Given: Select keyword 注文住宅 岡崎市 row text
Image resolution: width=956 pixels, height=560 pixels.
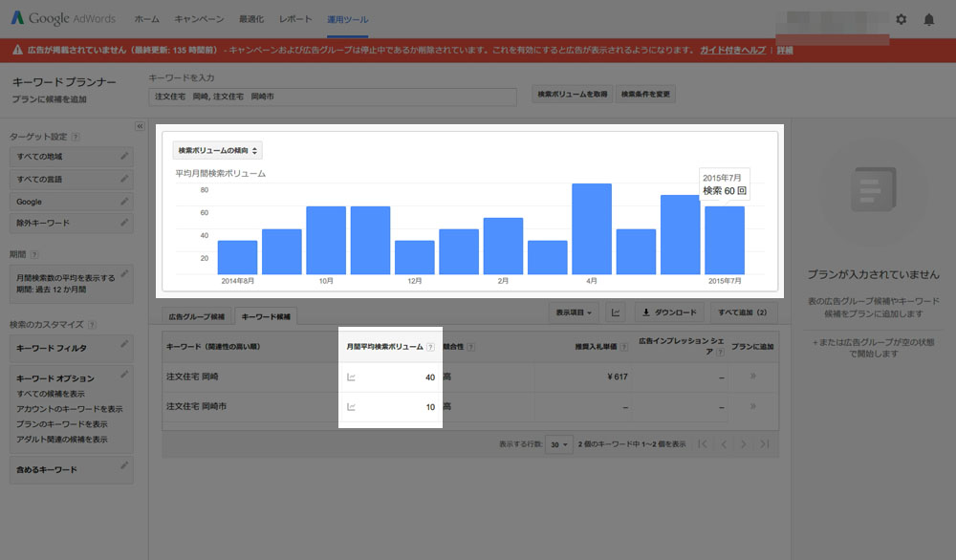Looking at the screenshot, I should 196,406.
